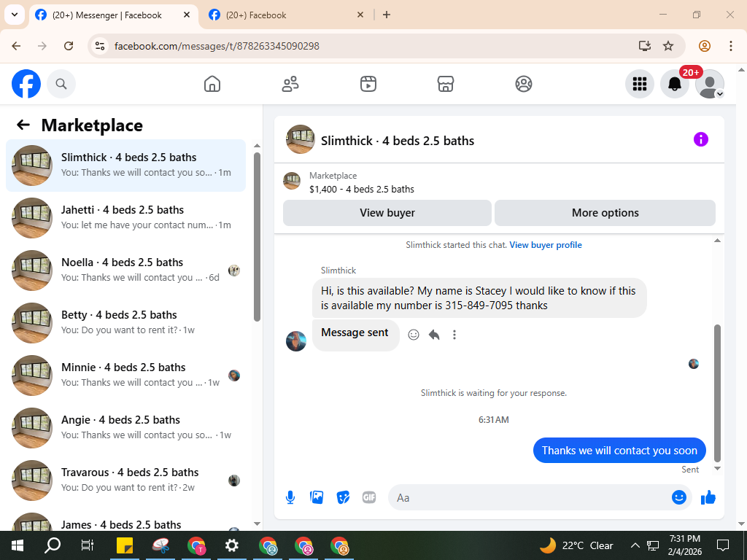
Task: Send a thumbs-up like
Action: click(x=708, y=497)
